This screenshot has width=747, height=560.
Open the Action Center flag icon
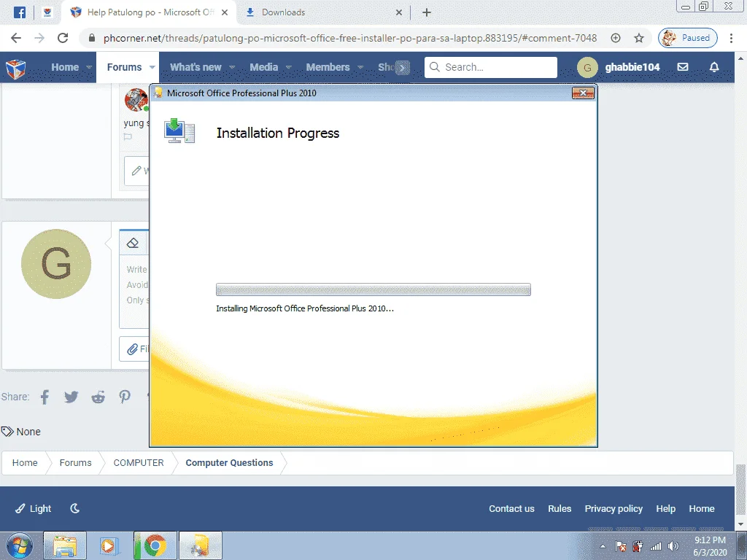620,547
